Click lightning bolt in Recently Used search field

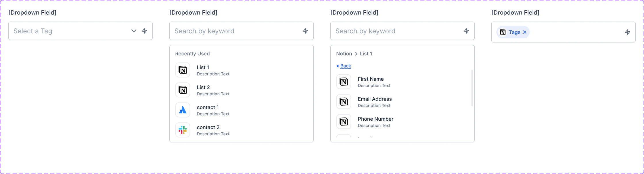point(306,31)
